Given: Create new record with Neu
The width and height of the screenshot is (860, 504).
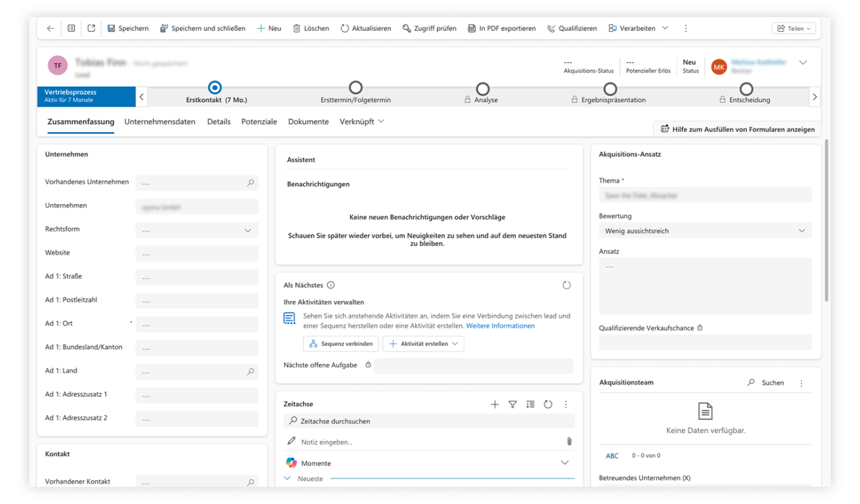Looking at the screenshot, I should pos(269,28).
